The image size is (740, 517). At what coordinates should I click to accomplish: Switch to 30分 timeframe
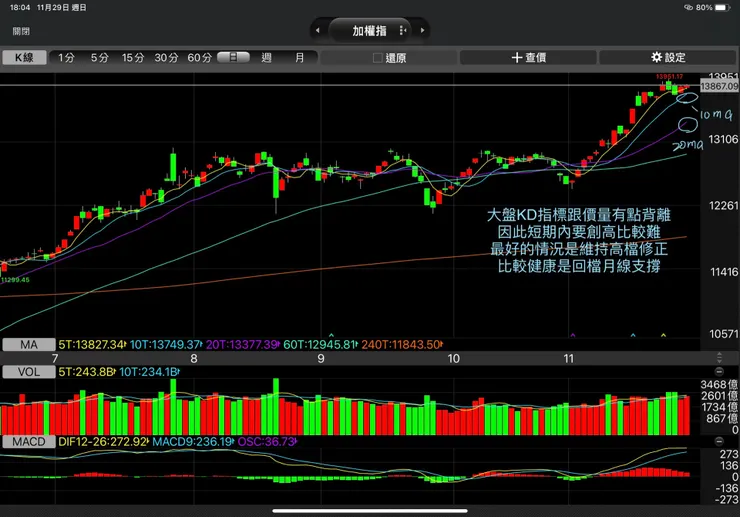[166, 58]
